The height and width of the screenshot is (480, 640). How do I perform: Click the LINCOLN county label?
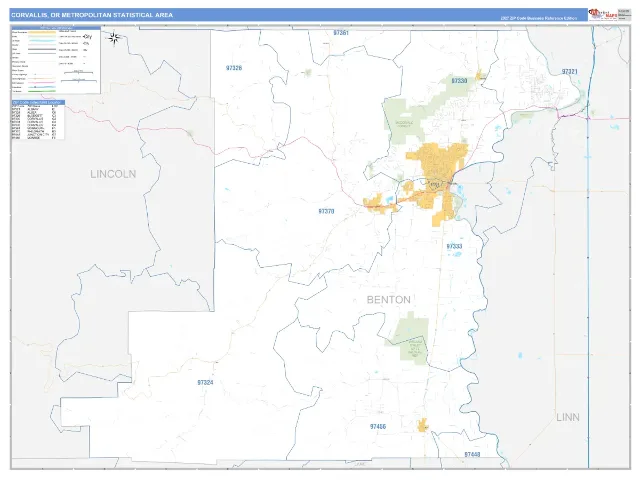[x=113, y=174]
